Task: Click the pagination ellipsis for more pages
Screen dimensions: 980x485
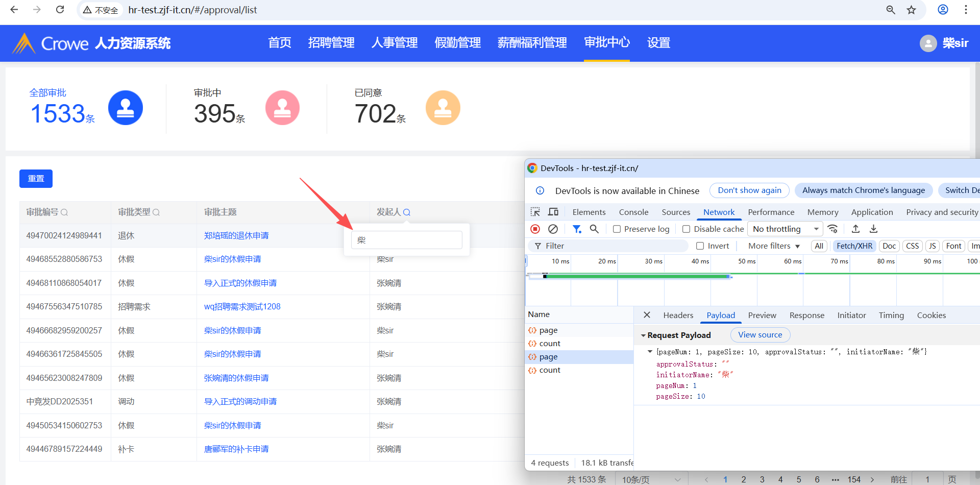Action: point(835,479)
